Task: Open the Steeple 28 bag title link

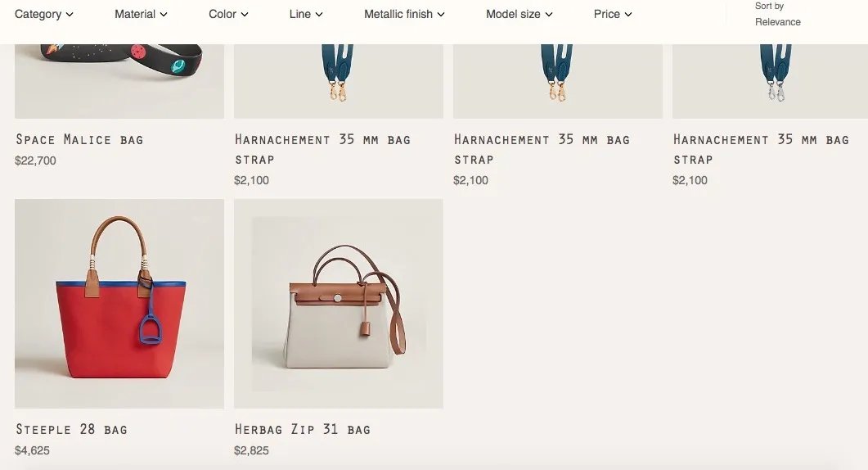Action: point(71,430)
